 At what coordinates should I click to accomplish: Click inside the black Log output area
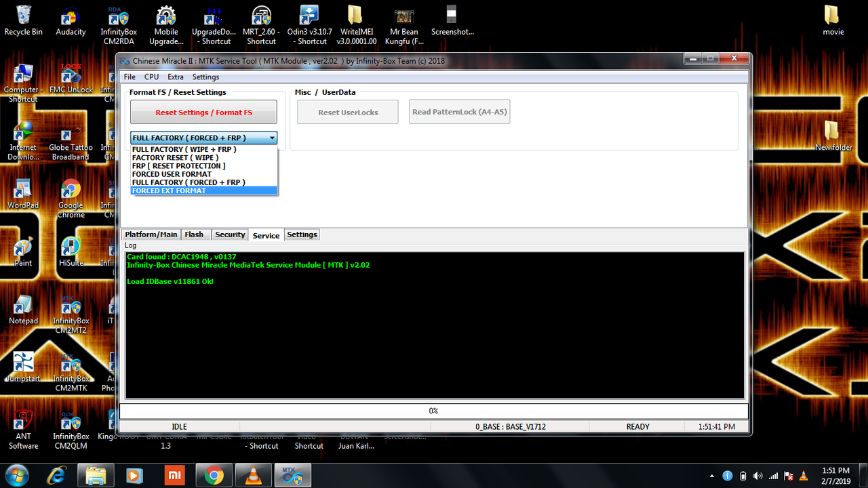click(435, 325)
